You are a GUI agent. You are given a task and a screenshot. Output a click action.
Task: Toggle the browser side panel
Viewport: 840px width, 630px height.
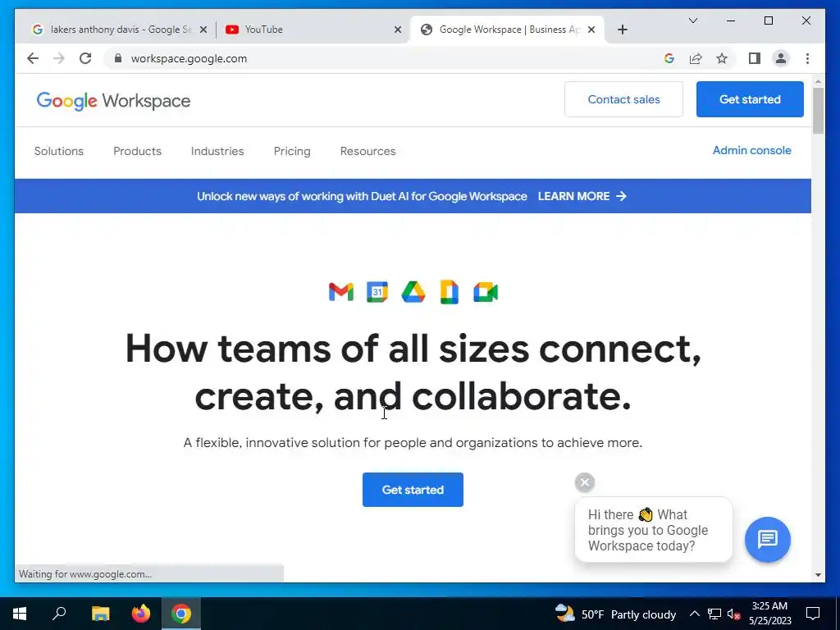(755, 58)
